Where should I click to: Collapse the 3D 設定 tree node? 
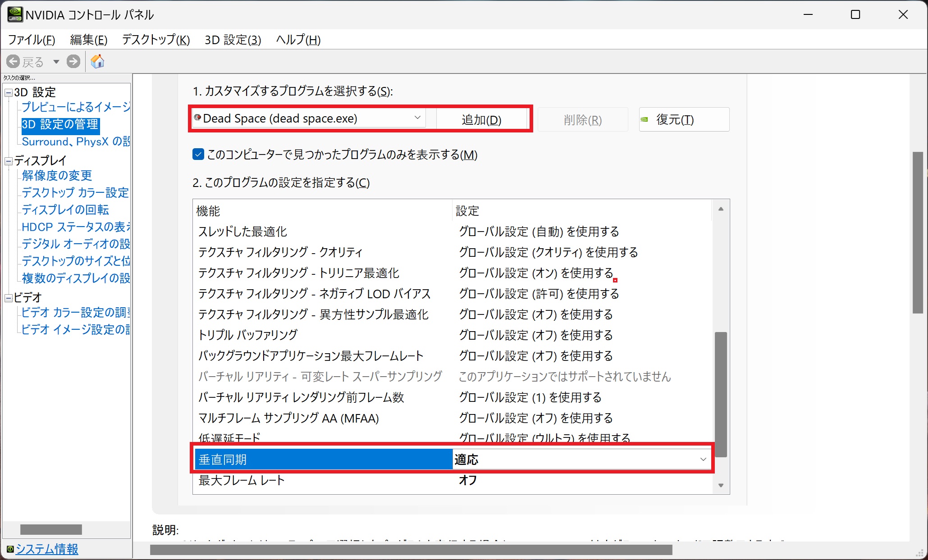click(9, 93)
